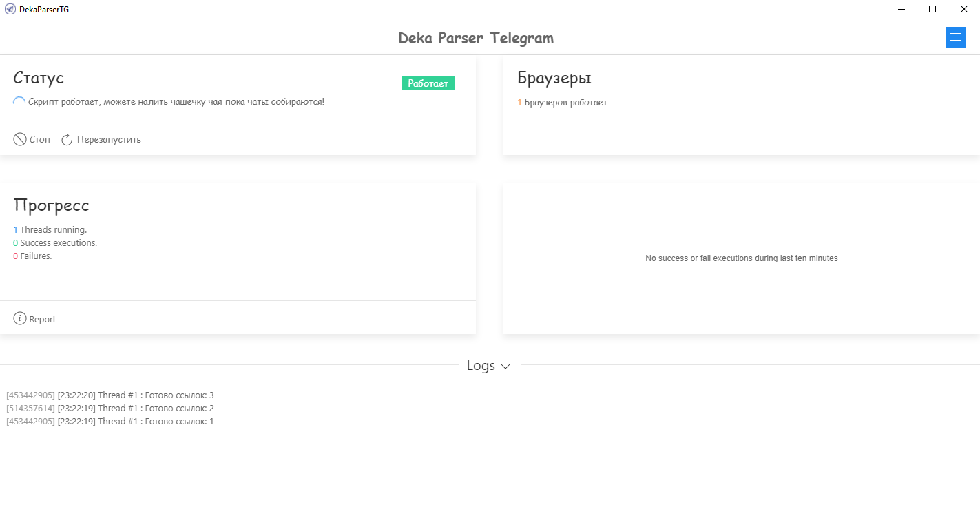The width and height of the screenshot is (980, 516).
Task: Click the Браузеры panel heading
Action: [554, 78]
